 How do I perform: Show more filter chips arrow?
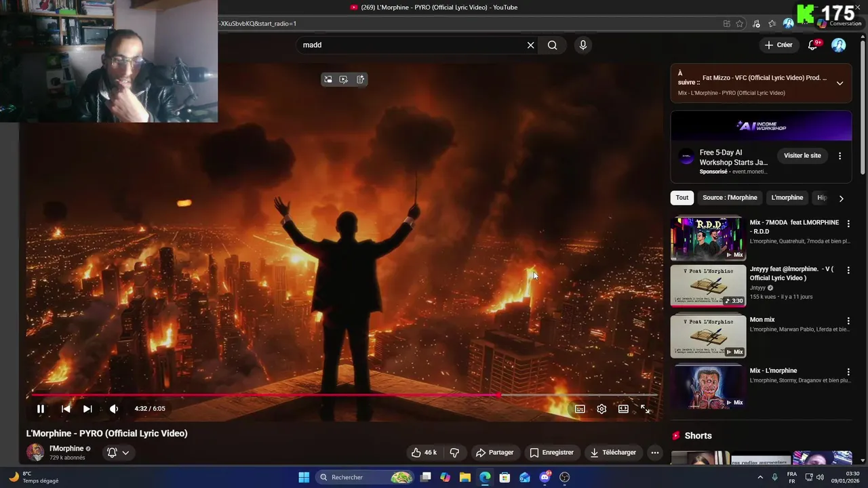(x=841, y=199)
